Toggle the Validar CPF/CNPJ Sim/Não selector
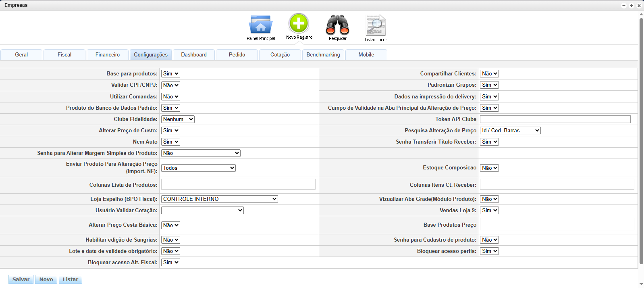The height and width of the screenshot is (288, 644). [170, 86]
